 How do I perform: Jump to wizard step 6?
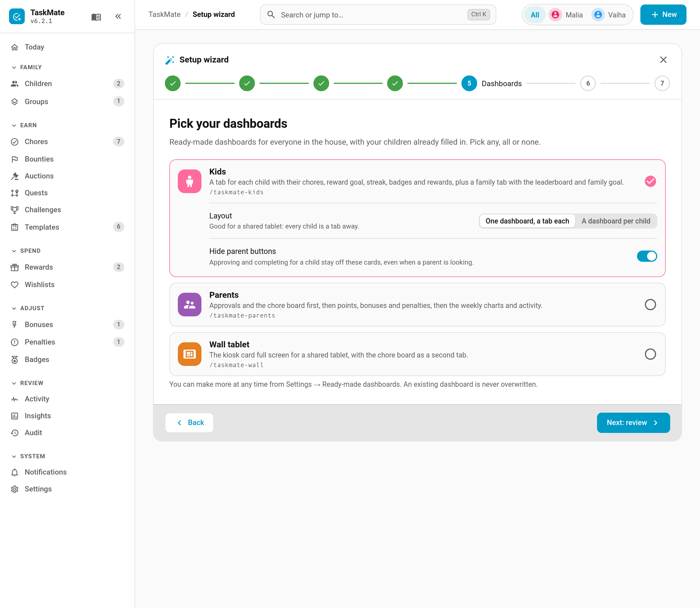point(588,84)
